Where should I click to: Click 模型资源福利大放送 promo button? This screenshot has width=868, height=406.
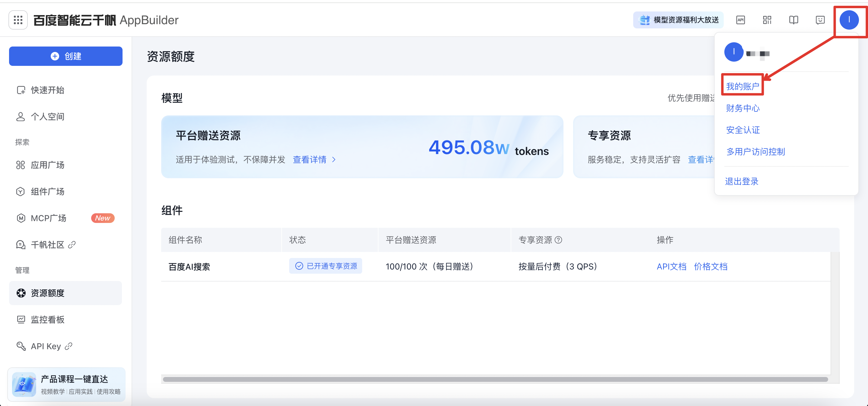[x=678, y=20]
